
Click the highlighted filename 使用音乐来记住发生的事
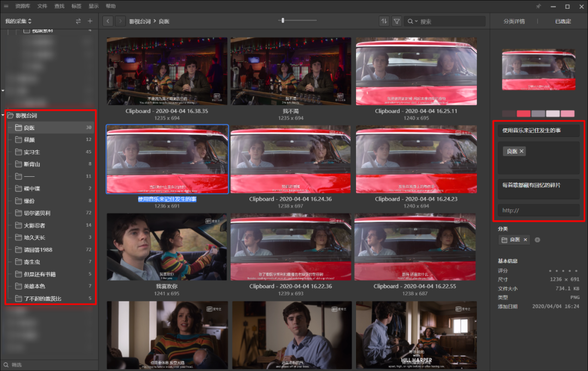point(167,199)
